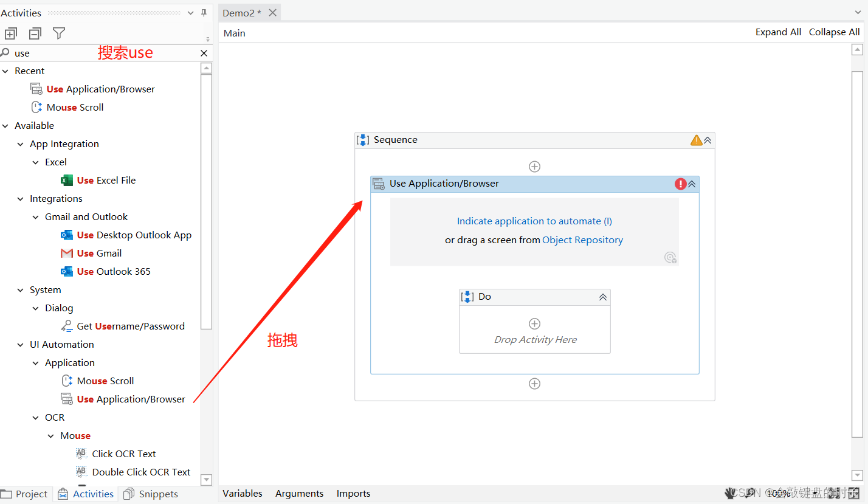Click Indicate application to automate link

pos(534,221)
